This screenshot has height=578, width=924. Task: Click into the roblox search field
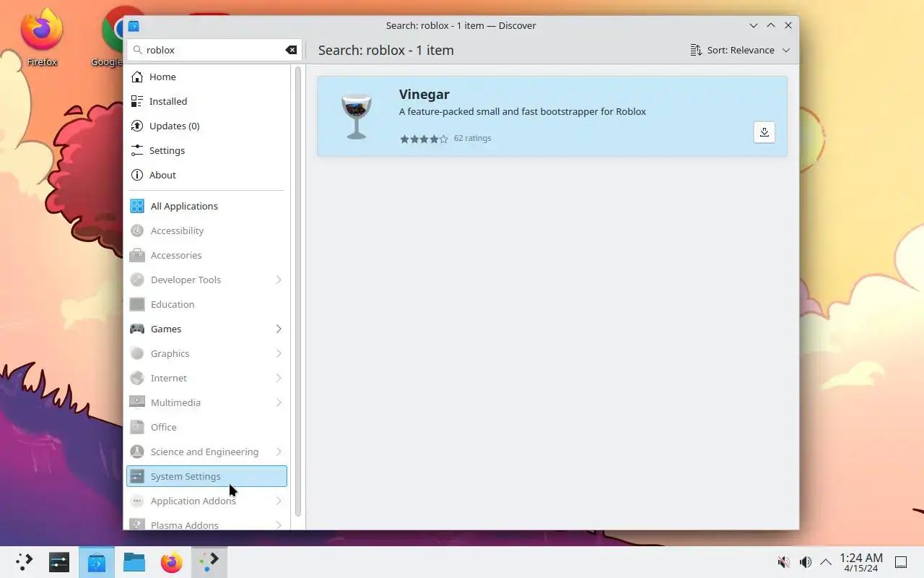(x=214, y=50)
